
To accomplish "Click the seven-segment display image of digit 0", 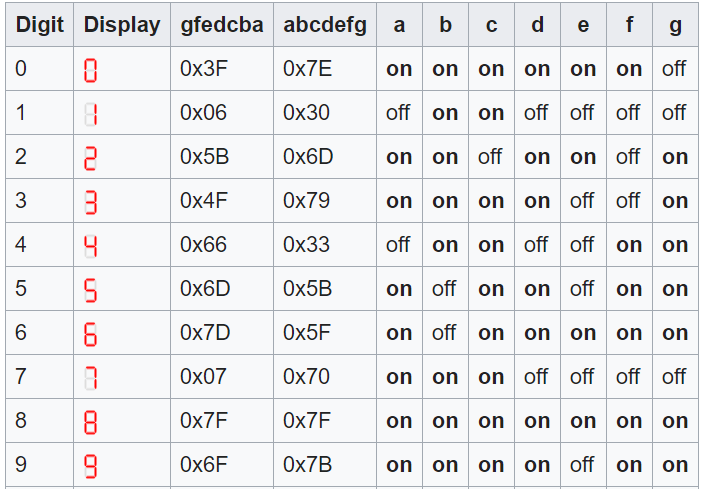I will (91, 70).
